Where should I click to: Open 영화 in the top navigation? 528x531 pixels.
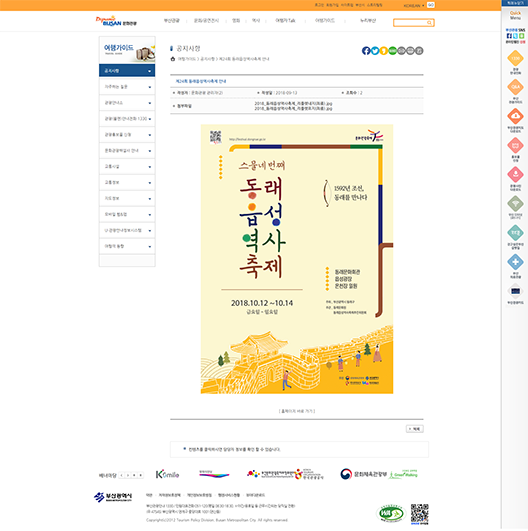[236, 21]
